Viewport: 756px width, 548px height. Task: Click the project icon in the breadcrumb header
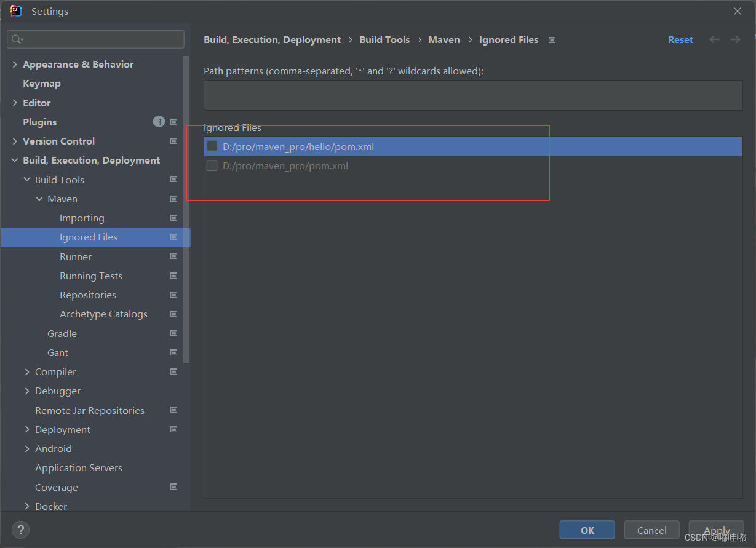[x=552, y=40]
